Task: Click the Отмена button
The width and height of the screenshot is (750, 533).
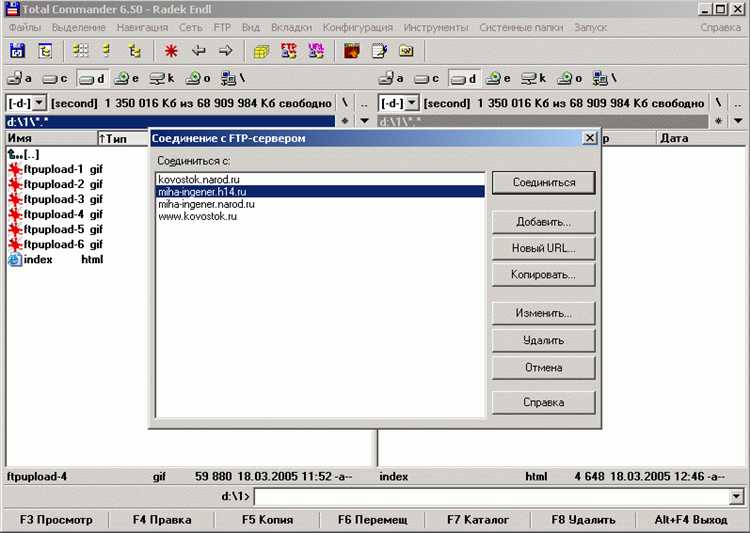Action: point(544,367)
